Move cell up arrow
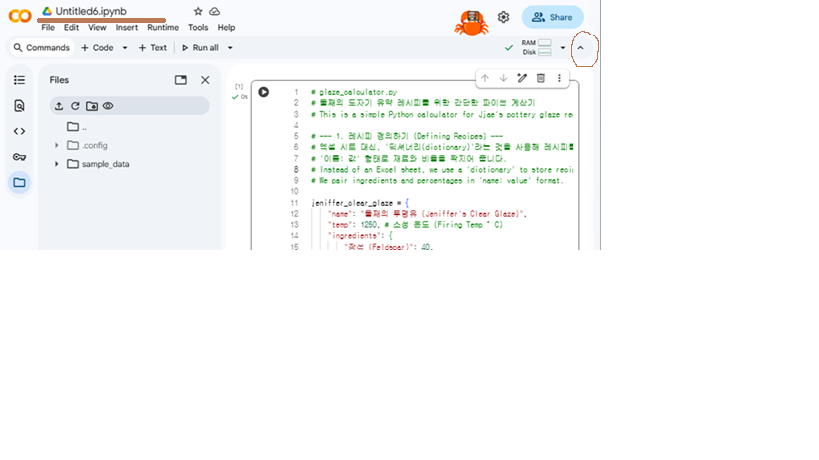This screenshot has height=460, width=819. [485, 78]
